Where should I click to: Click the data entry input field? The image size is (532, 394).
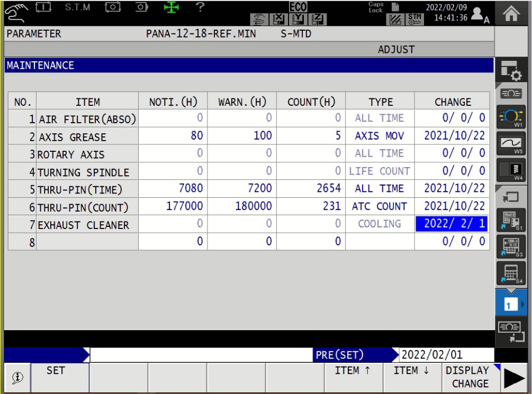point(201,355)
